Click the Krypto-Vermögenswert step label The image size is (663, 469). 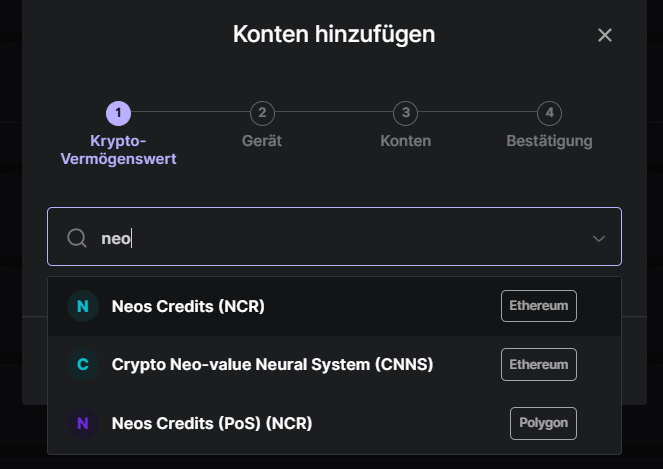click(x=118, y=150)
